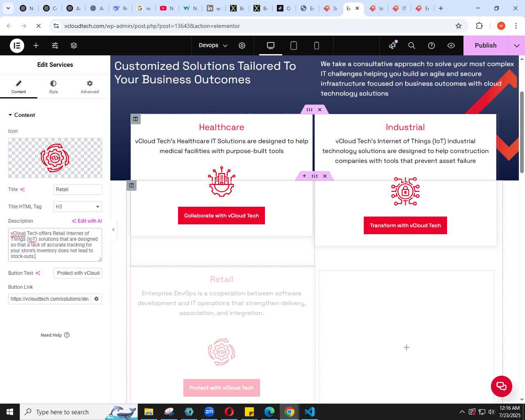Click the Publish button

coord(486,46)
